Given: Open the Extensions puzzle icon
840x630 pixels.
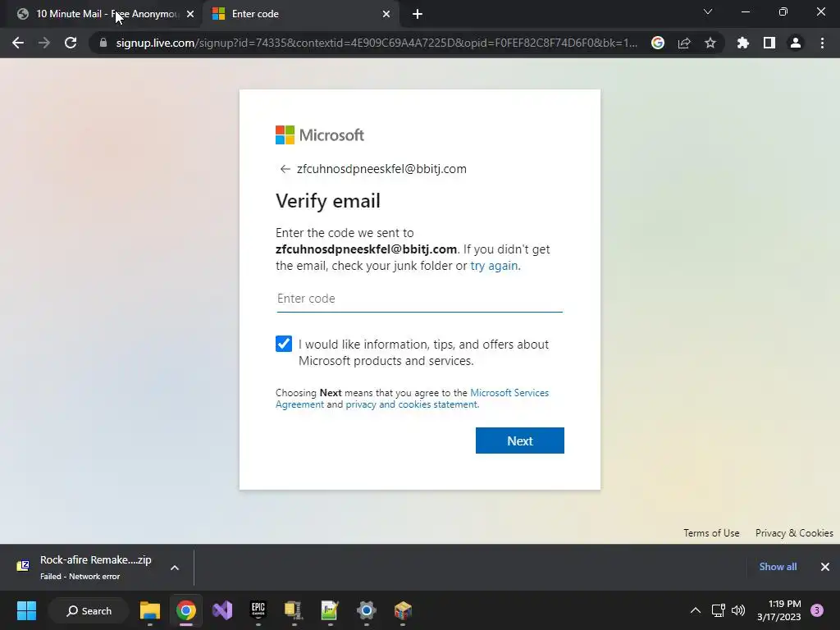Looking at the screenshot, I should pyautogui.click(x=743, y=43).
